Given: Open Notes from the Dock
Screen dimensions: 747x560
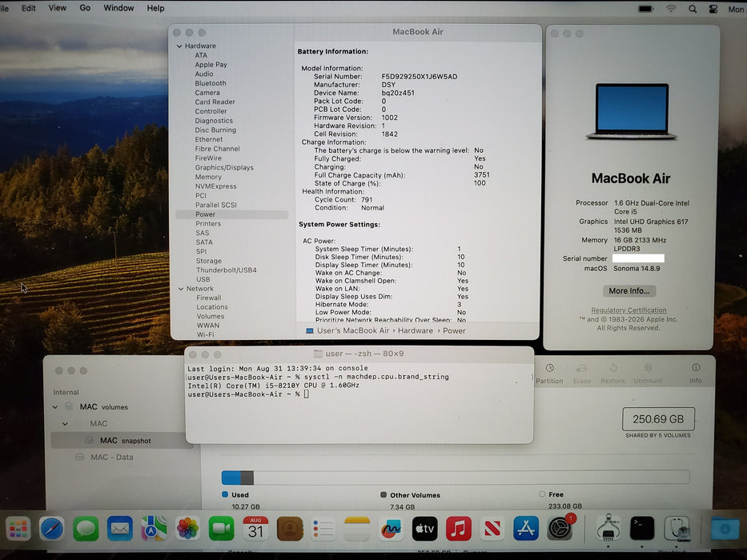Looking at the screenshot, I should [357, 529].
